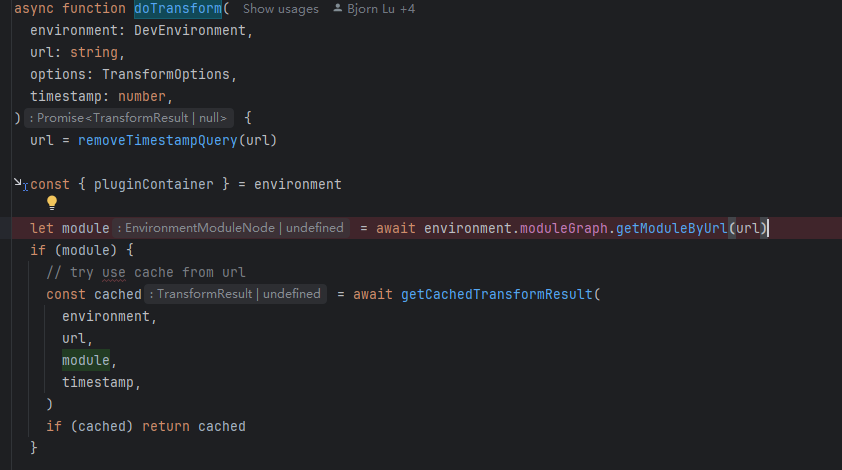
Task: Click the removeTimestampQuery function call
Action: point(158,140)
